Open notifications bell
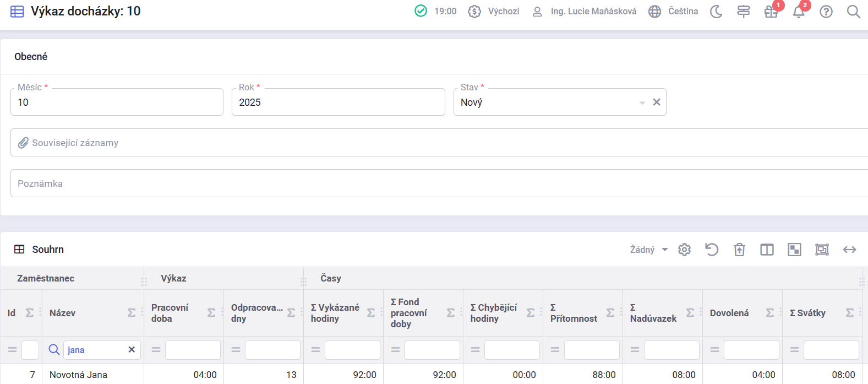Viewport: 868px width, 384px height. [x=798, y=12]
